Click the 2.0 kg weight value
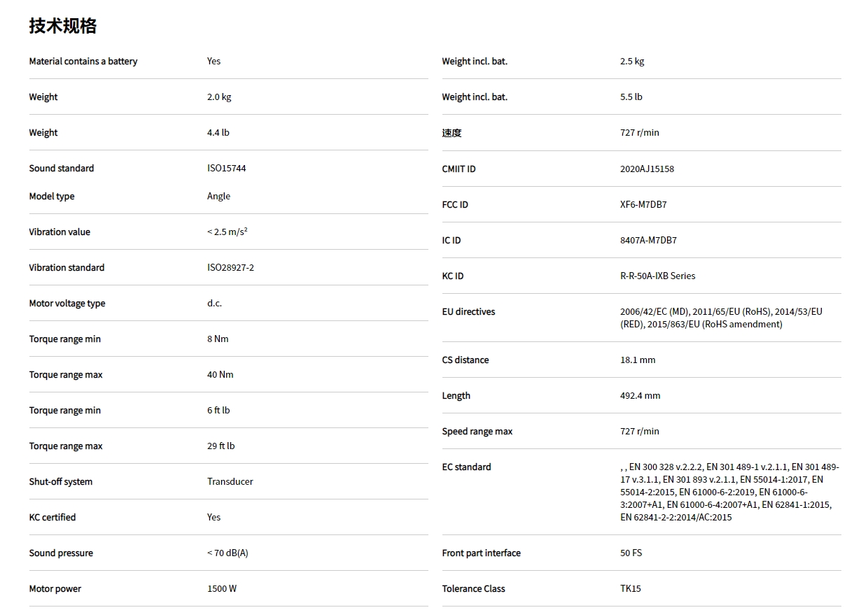 [x=219, y=97]
